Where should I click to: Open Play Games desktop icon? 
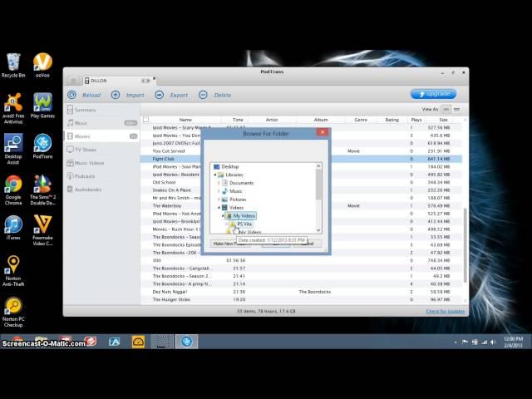point(42,106)
